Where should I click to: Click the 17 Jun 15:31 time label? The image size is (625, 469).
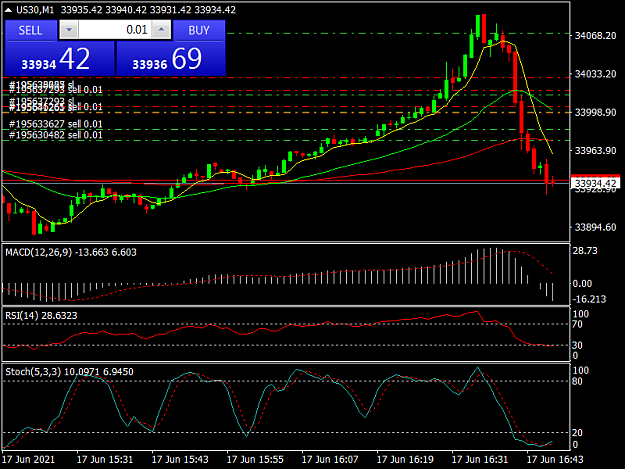click(105, 459)
